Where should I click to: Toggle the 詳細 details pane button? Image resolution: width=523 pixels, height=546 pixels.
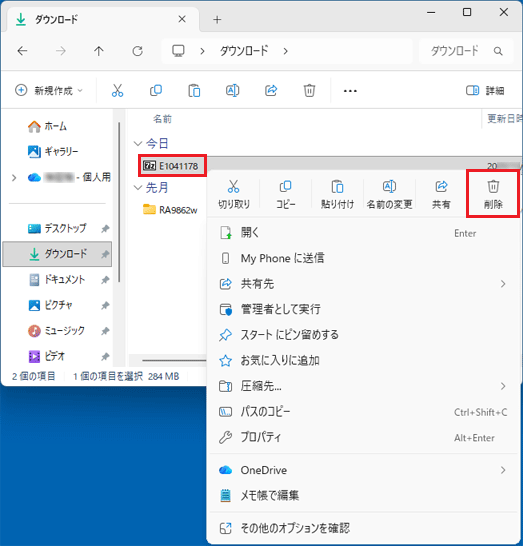[x=485, y=91]
